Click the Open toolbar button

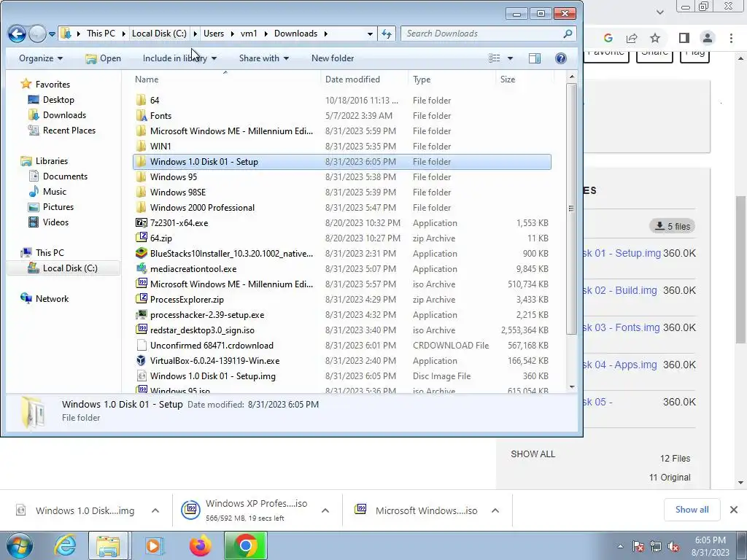103,58
